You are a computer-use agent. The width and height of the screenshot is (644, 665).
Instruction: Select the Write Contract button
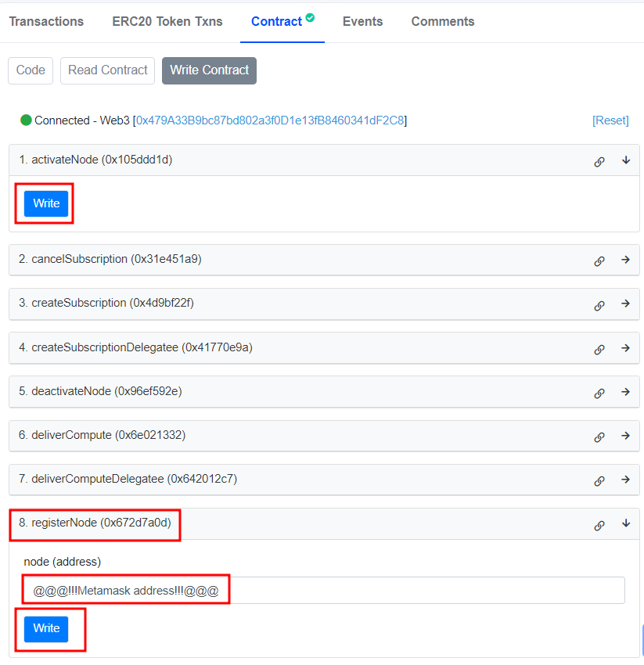click(x=209, y=70)
